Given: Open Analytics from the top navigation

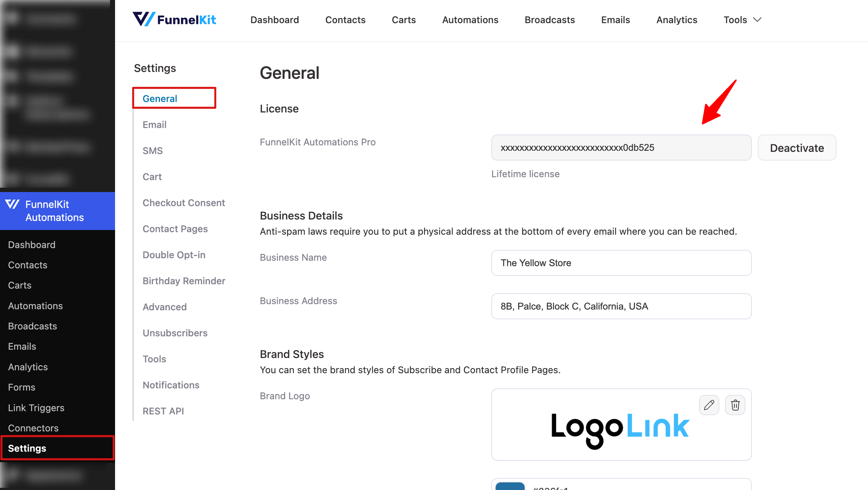Looking at the screenshot, I should tap(676, 20).
